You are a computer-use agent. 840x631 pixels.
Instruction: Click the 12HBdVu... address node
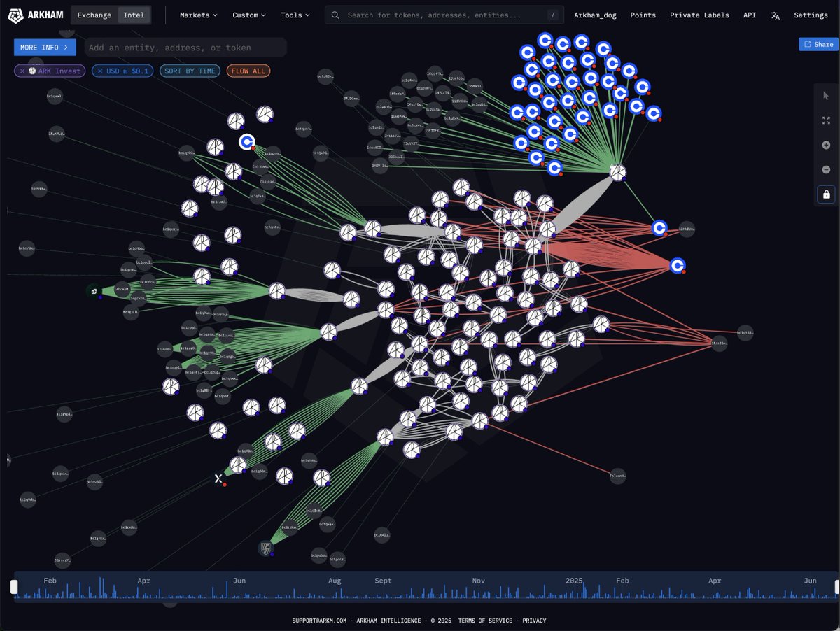coord(687,229)
